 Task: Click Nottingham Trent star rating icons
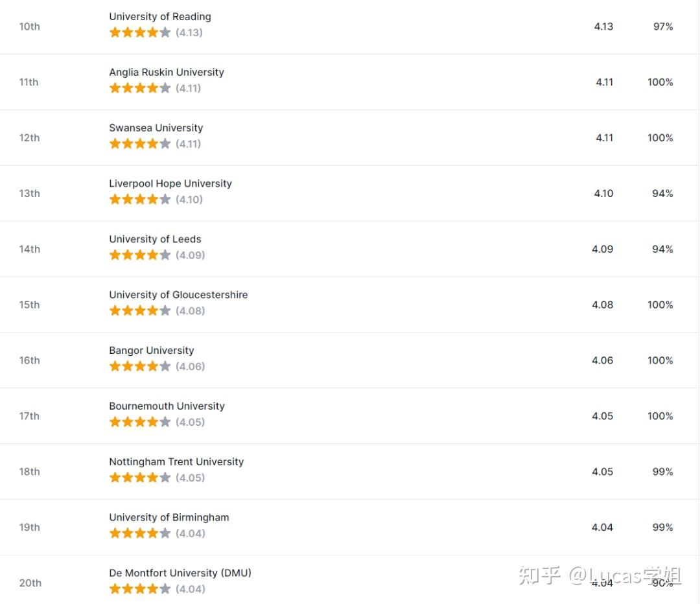pos(140,479)
